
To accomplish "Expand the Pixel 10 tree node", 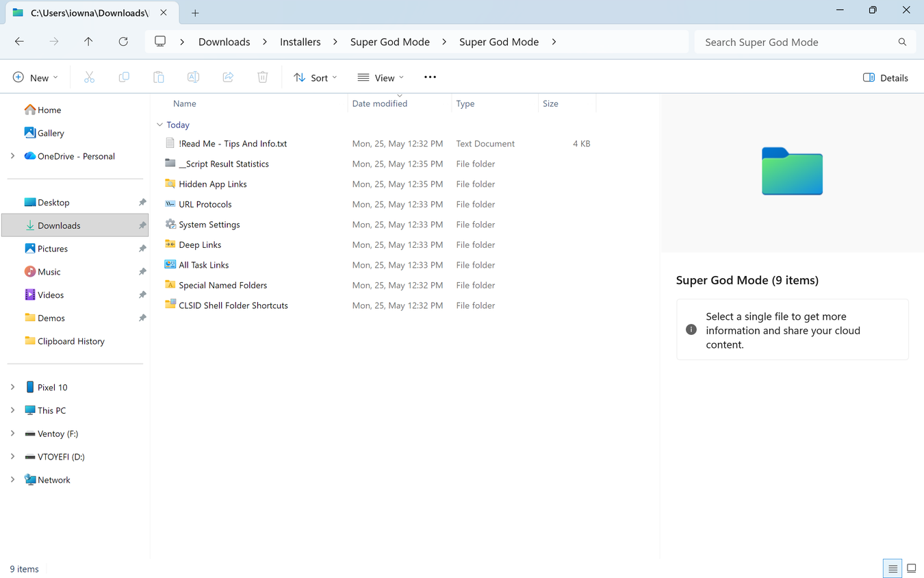I will click(x=12, y=387).
